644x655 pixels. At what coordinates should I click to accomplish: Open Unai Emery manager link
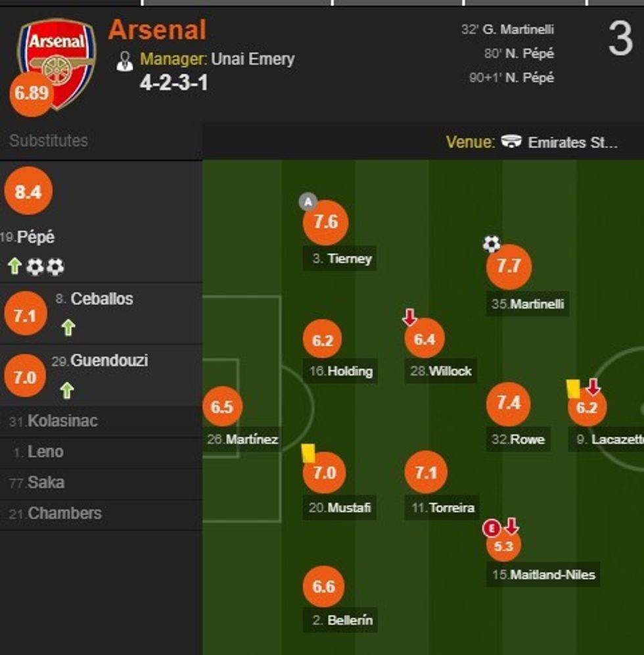click(x=252, y=59)
